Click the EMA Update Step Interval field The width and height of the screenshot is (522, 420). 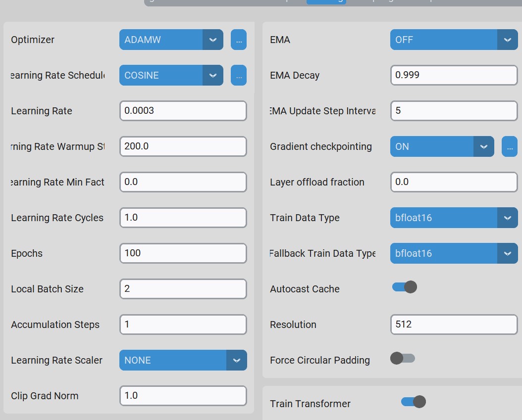454,111
